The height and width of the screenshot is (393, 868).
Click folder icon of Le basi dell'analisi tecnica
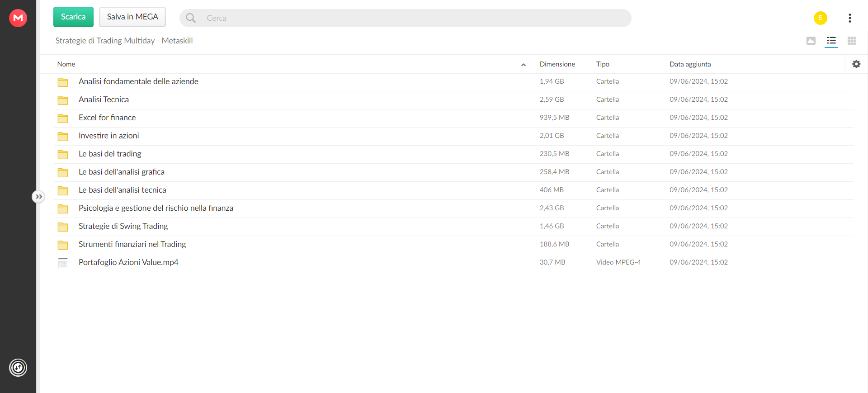click(63, 190)
